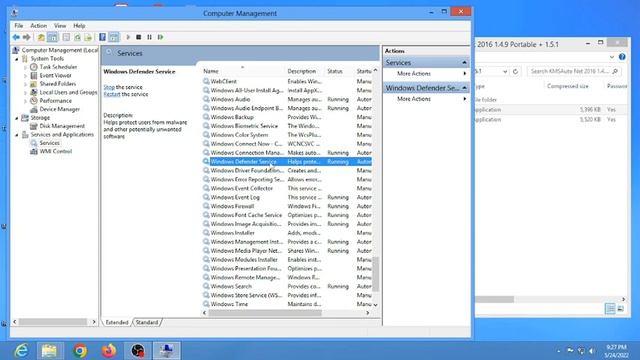Select the Windows Search service row
The width and height of the screenshot is (640, 360).
pos(287,287)
